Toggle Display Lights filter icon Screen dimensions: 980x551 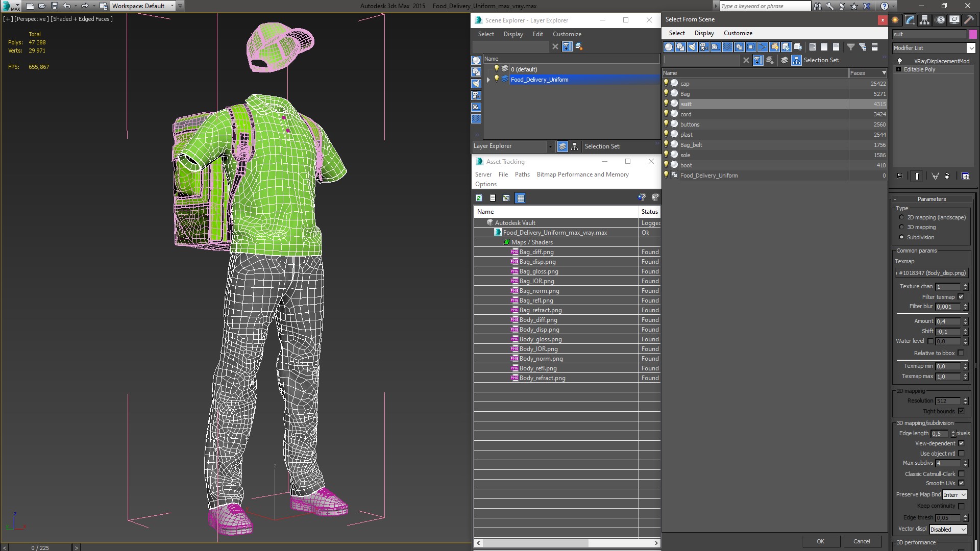click(692, 47)
